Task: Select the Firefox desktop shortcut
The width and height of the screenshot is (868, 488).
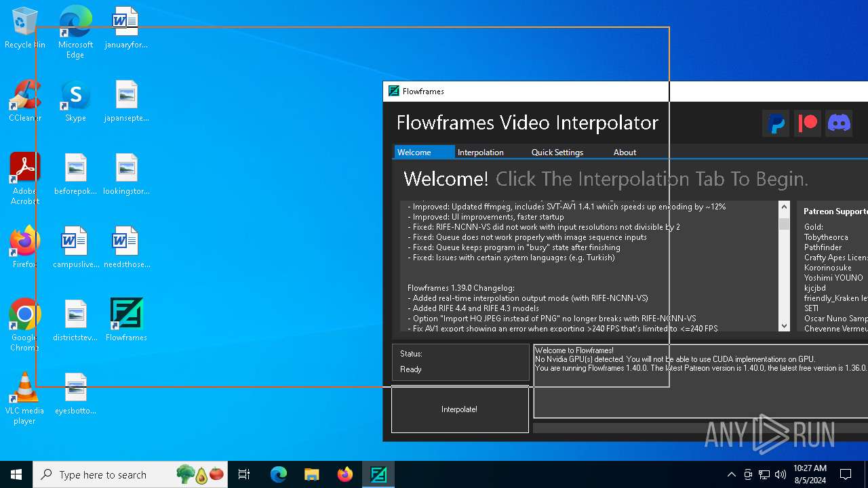Action: pos(24,247)
